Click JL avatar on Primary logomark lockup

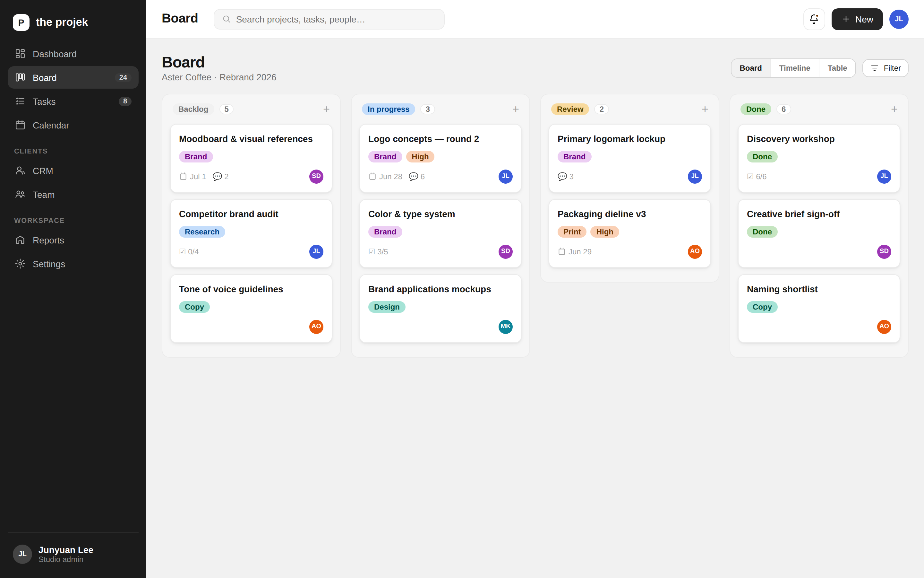695,176
